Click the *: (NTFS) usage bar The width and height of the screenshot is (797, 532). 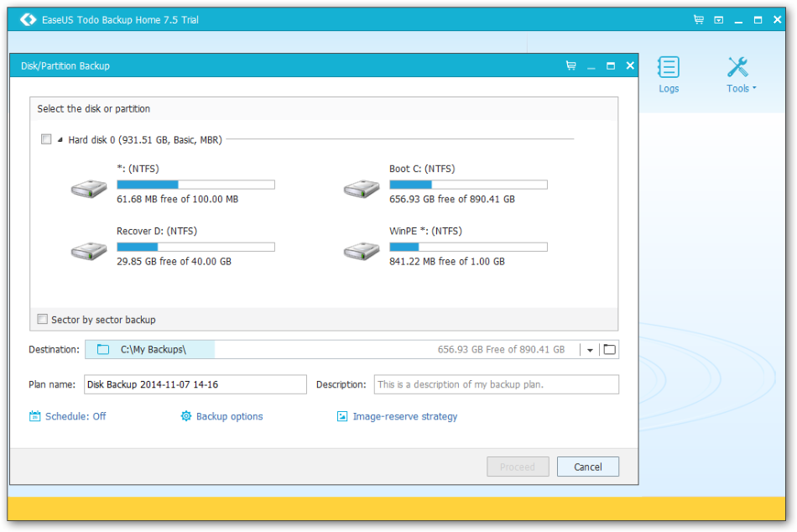195,184
